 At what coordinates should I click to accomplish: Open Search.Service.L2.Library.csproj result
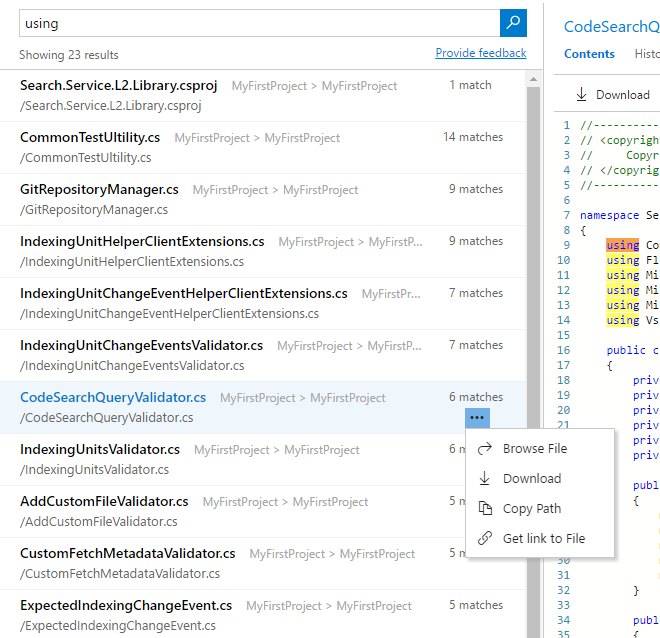point(263,96)
